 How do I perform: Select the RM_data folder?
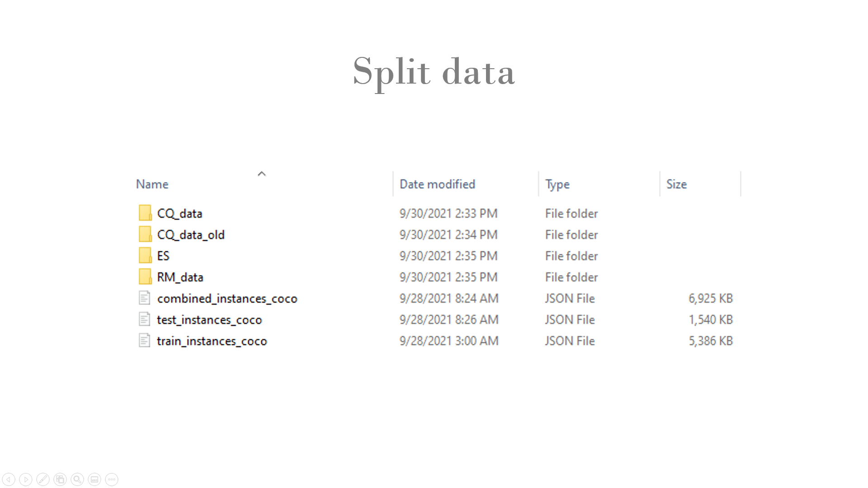coord(180,277)
